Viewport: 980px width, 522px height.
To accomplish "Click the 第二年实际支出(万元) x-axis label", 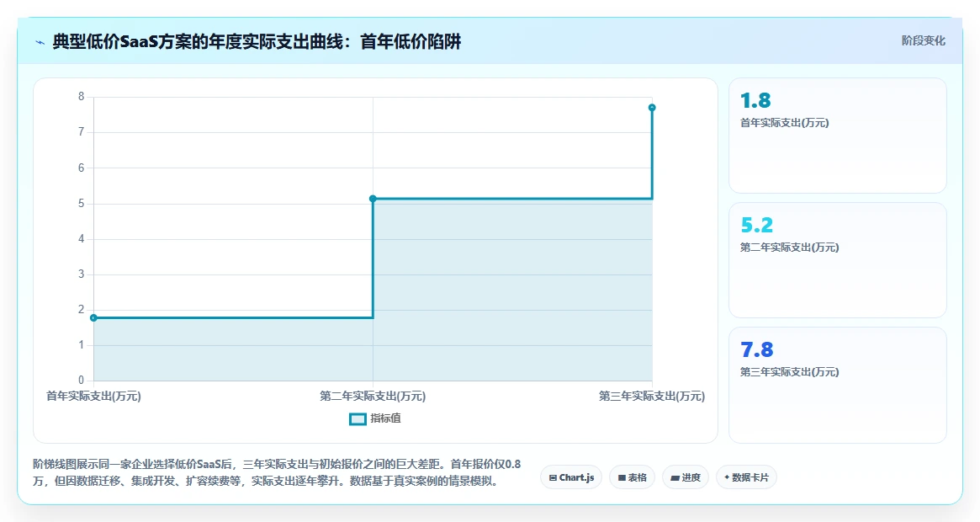I will click(x=373, y=397).
